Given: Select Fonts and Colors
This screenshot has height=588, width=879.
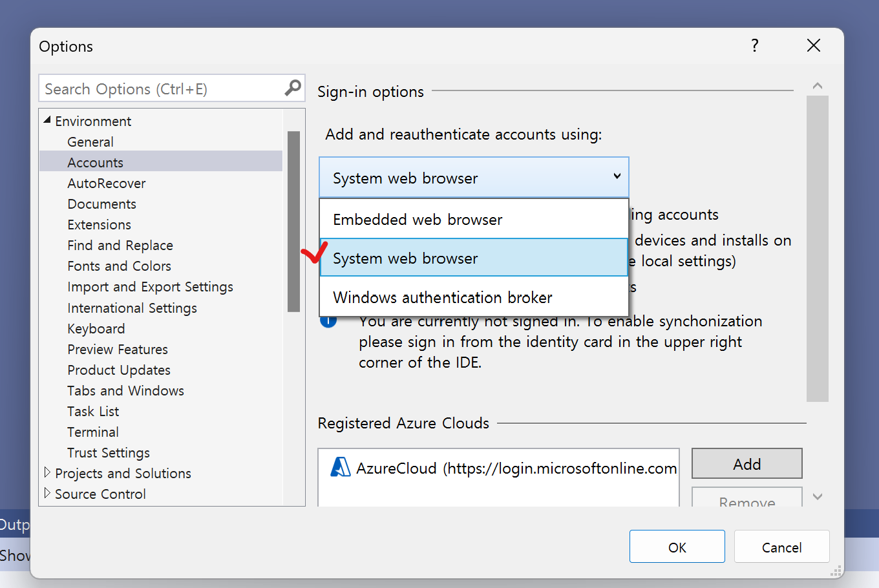Looking at the screenshot, I should click(120, 266).
